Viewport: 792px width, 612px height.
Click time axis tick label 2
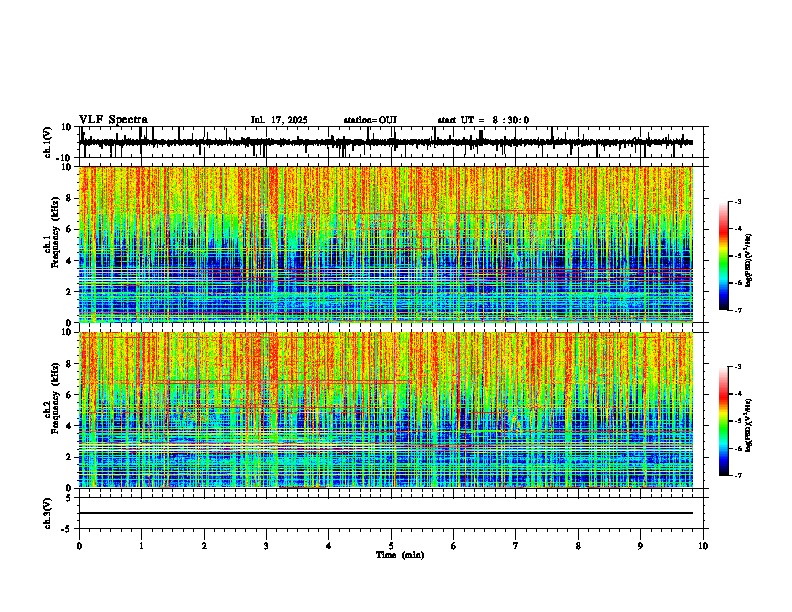tap(204, 546)
